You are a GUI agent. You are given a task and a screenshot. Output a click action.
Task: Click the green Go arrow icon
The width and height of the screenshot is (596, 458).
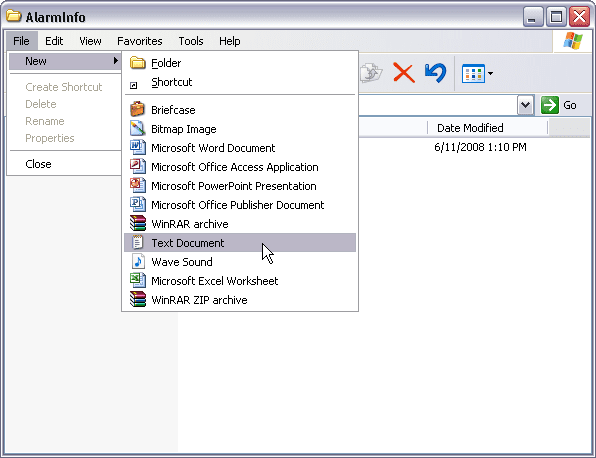pos(550,105)
